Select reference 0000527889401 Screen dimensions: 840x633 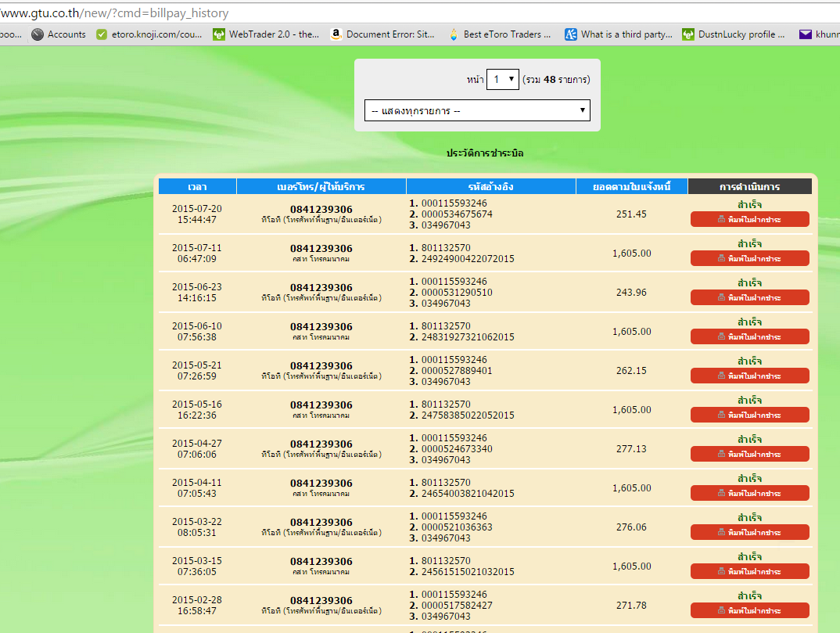click(x=457, y=370)
